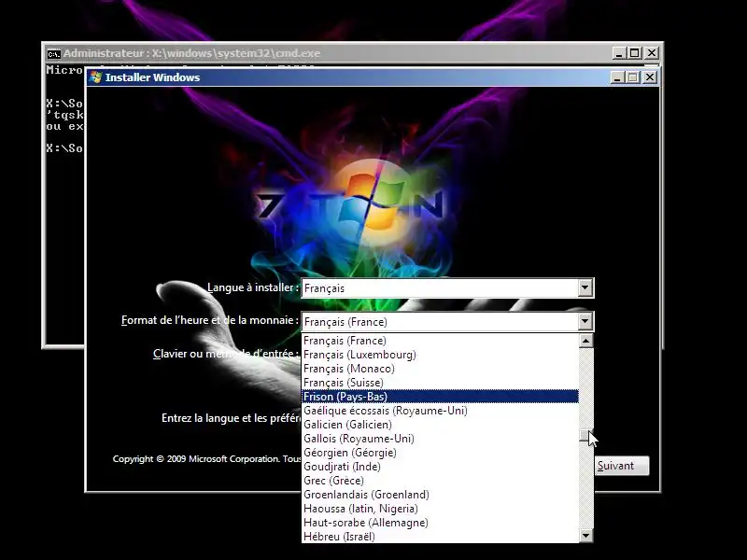
Task: Minimize the Installer Windows window
Action: [x=617, y=77]
